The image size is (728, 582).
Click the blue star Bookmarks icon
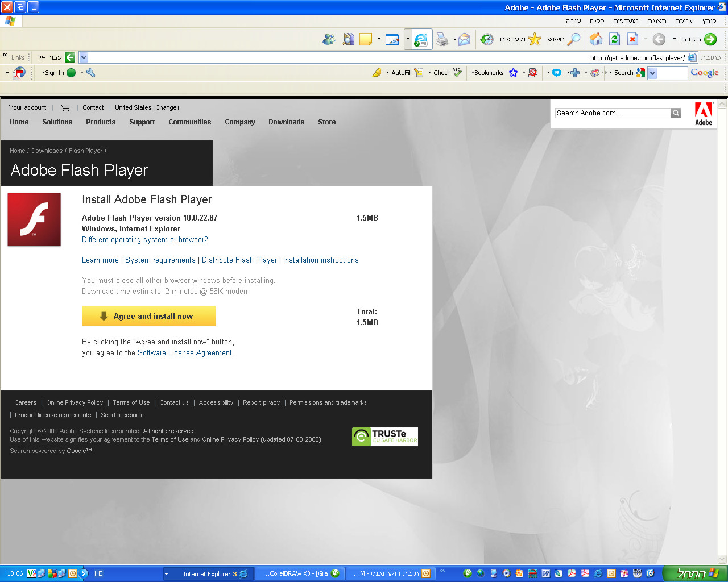513,73
